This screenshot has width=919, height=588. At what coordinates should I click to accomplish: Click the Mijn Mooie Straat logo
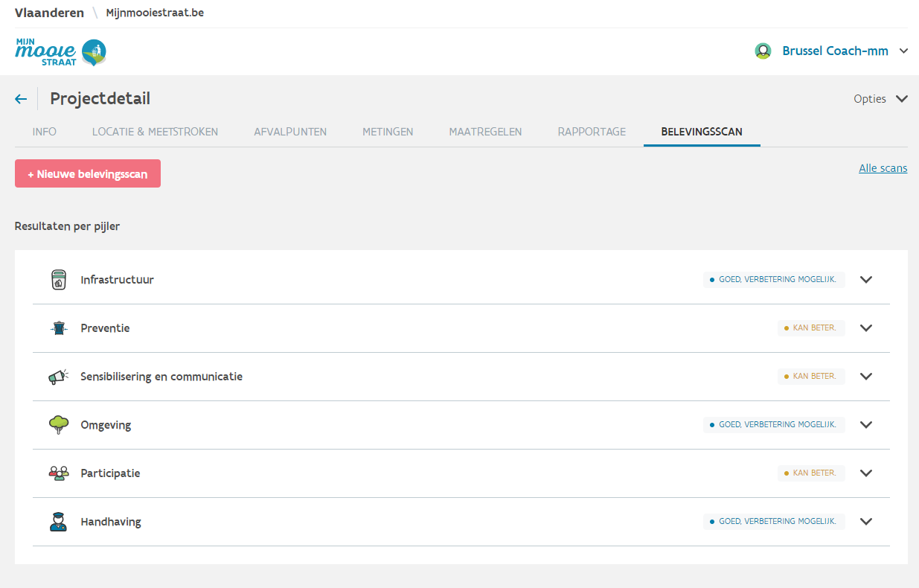click(x=60, y=52)
